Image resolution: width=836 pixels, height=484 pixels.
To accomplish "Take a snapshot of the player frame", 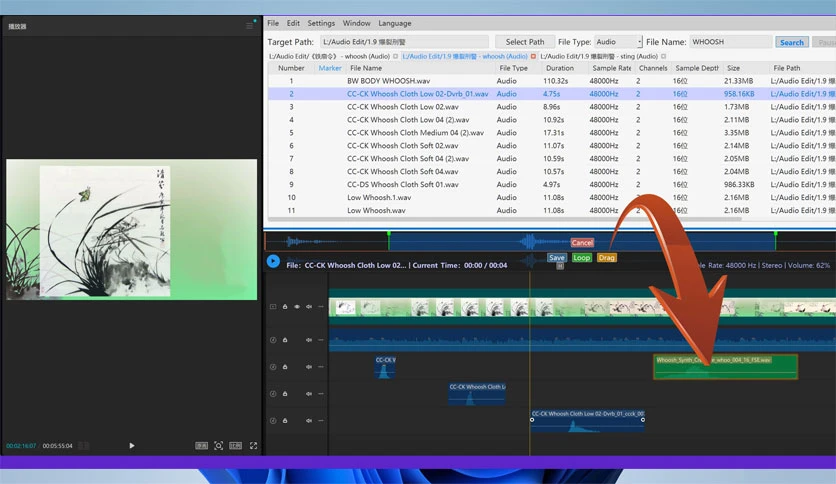I will [x=219, y=446].
